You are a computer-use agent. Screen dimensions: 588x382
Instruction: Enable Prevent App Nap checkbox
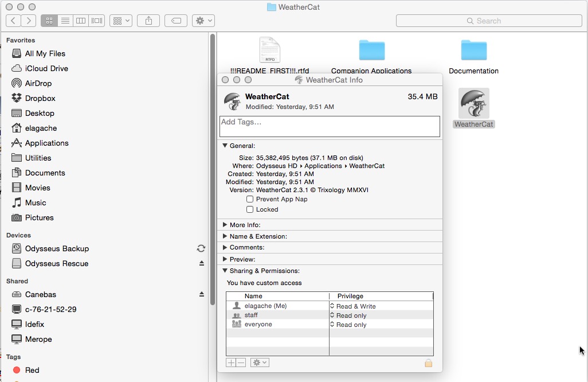(250, 199)
